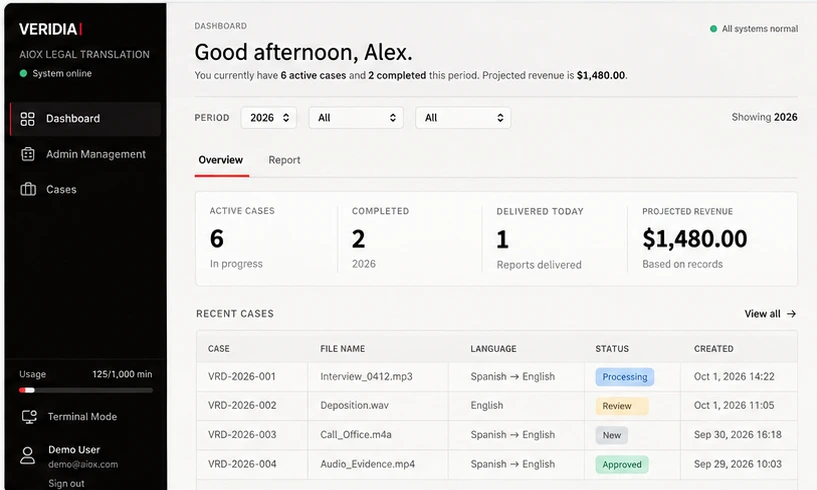Click the $1,480.00 projected revenue card value
The image size is (817, 490).
[695, 239]
